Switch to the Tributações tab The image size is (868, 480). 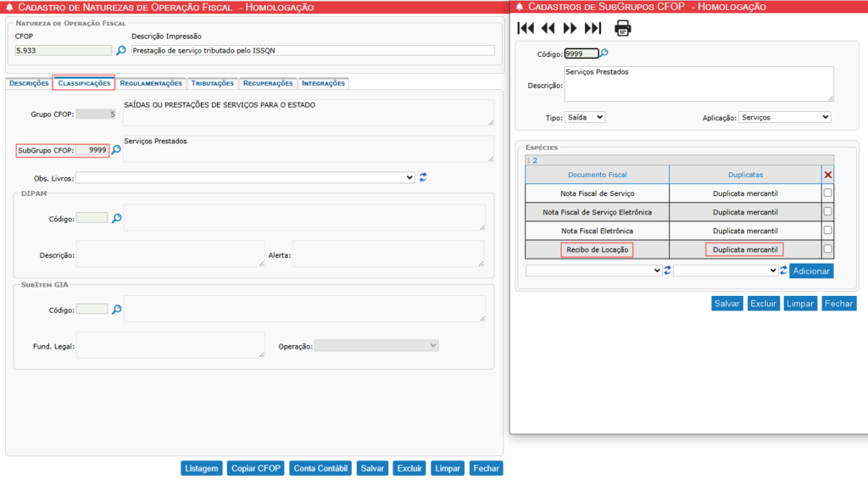point(213,83)
